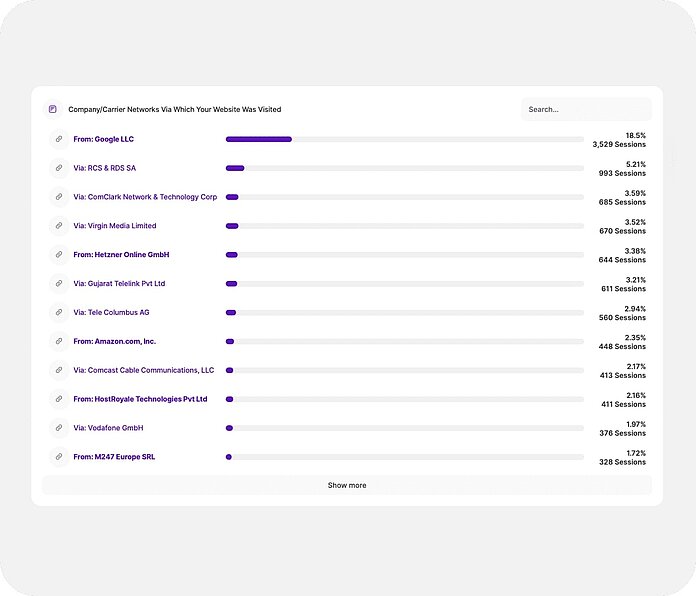Click the panel header icon beside Company/Carrier Networks title
The image size is (696, 596).
[x=53, y=109]
